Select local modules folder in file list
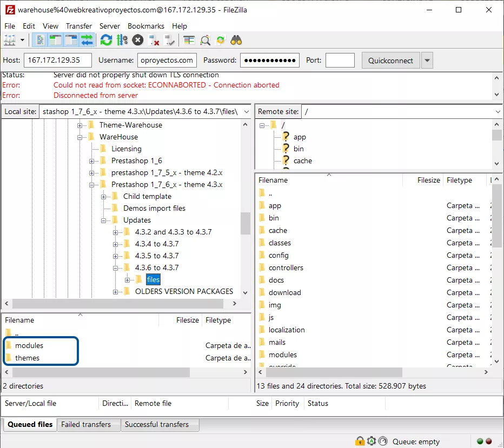Screen dimensions: 504x448 (29, 345)
